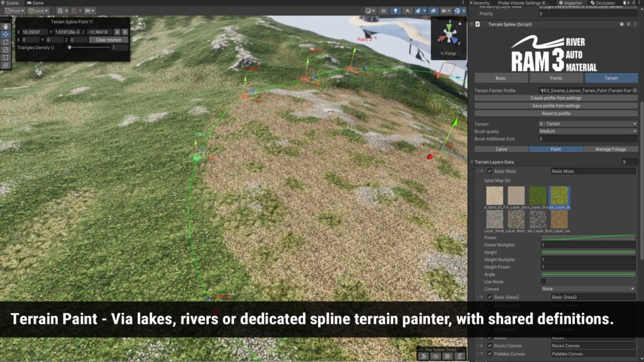Screen dimensions: 644x362
Task: Select the Rect transform tool
Action: 6,57
